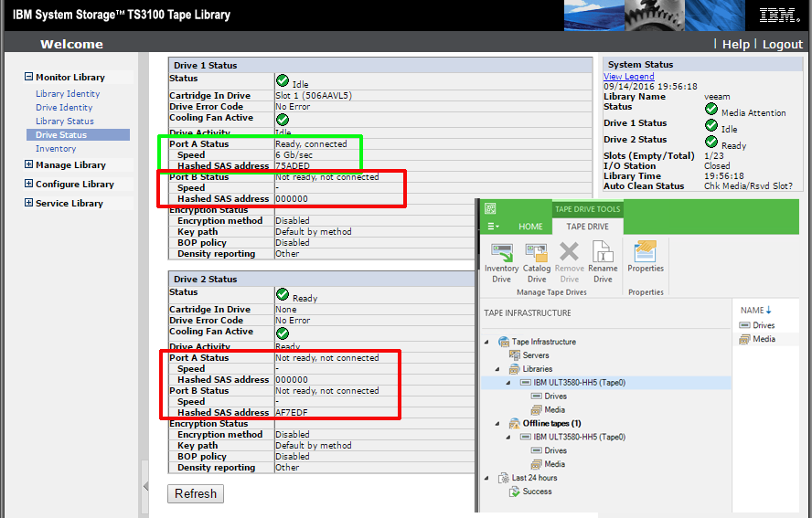Click the Tape Infrastructure root item
The height and width of the screenshot is (518, 812).
click(537, 342)
